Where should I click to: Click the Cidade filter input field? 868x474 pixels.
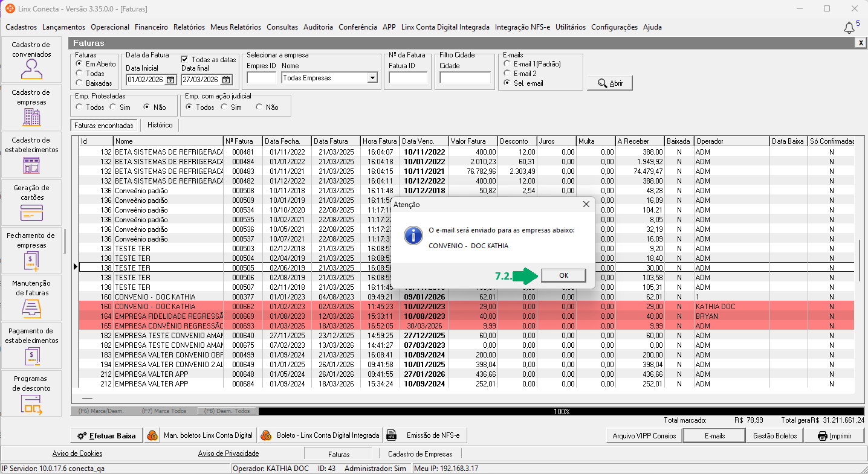465,78
